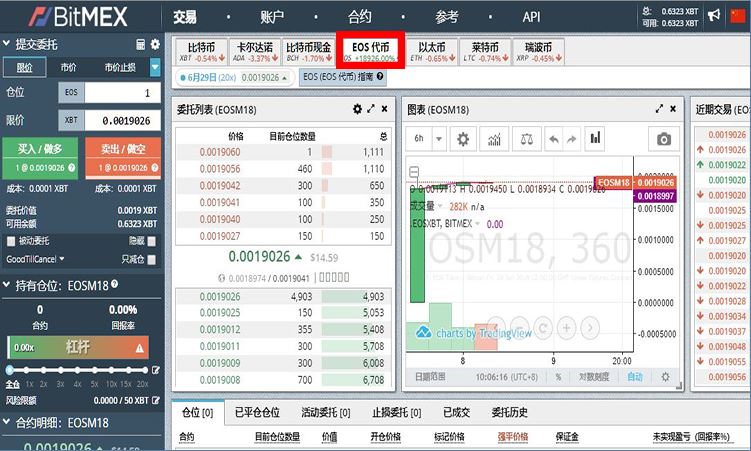Open GoodTillCancel time-in-force dropdown
Viewport: 751px width, 451px height.
pos(35,259)
